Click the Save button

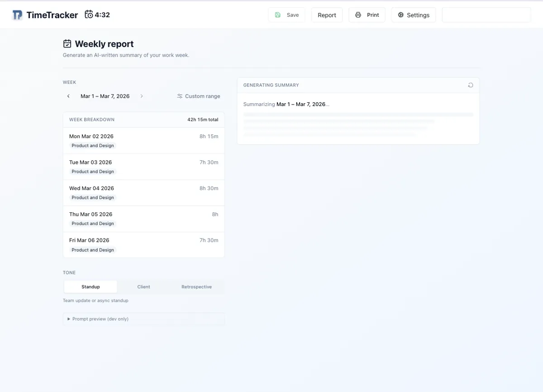[286, 14]
